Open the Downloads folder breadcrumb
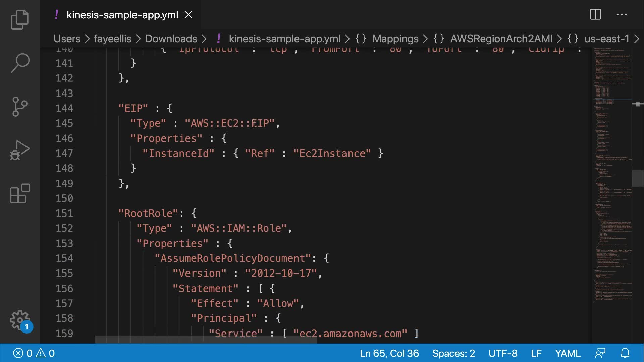Screen dimensions: 644x362 pyautogui.click(x=171, y=39)
